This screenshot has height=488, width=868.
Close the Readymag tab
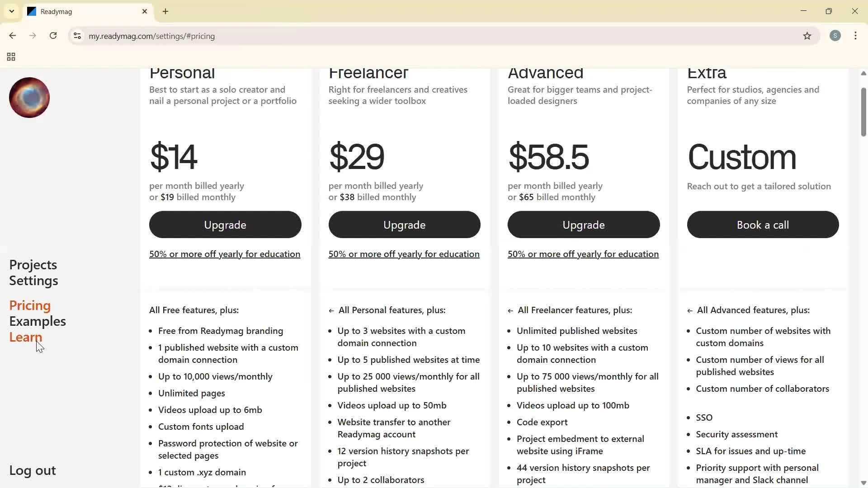145,11
